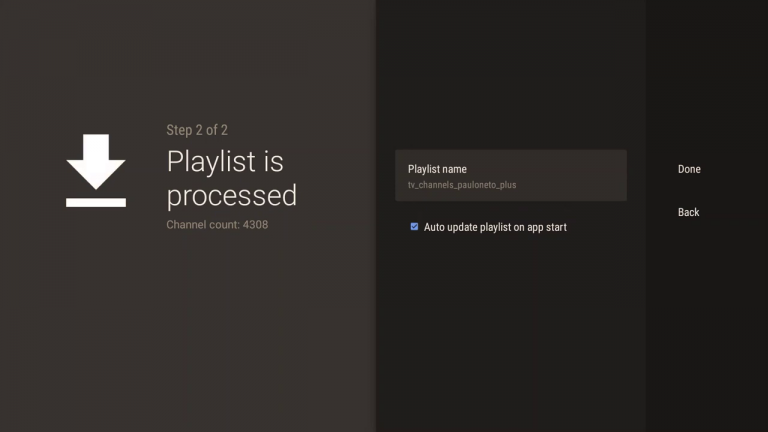Viewport: 768px width, 432px height.
Task: Click the 'Step 2 of 2' indicator
Action: (197, 130)
